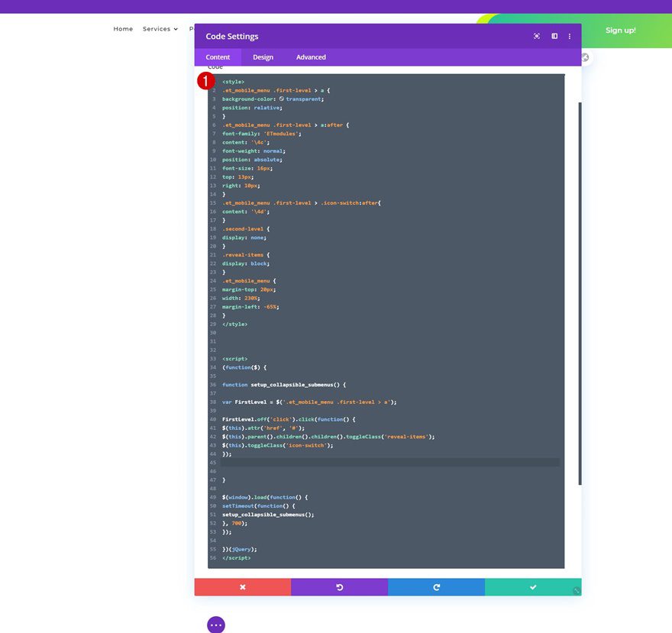Expand the Services navigation dropdown
The width and height of the screenshot is (672, 633).
click(160, 28)
